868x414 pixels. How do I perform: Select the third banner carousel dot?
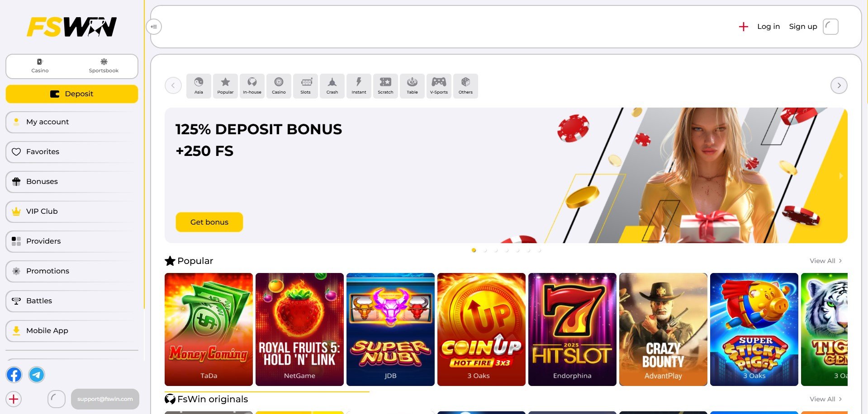point(496,250)
